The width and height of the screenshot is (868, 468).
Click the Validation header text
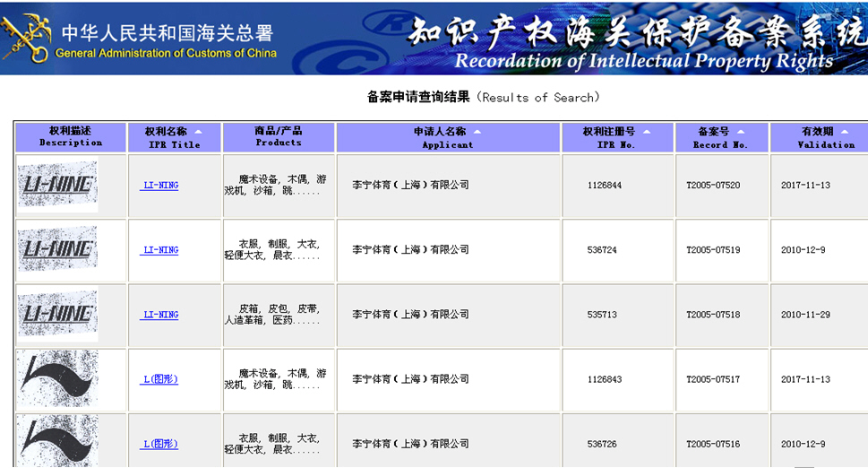click(826, 144)
